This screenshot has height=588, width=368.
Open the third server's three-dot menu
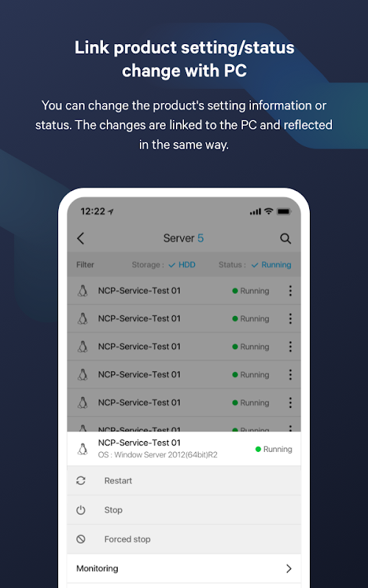point(290,346)
